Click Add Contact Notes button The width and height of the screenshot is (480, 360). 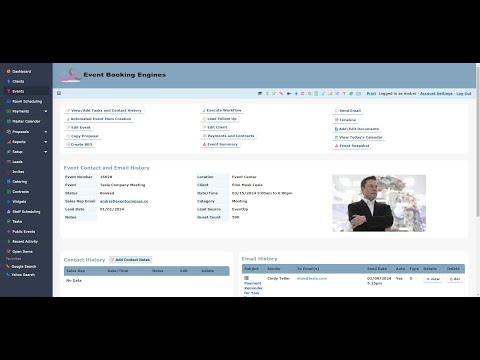130,260
